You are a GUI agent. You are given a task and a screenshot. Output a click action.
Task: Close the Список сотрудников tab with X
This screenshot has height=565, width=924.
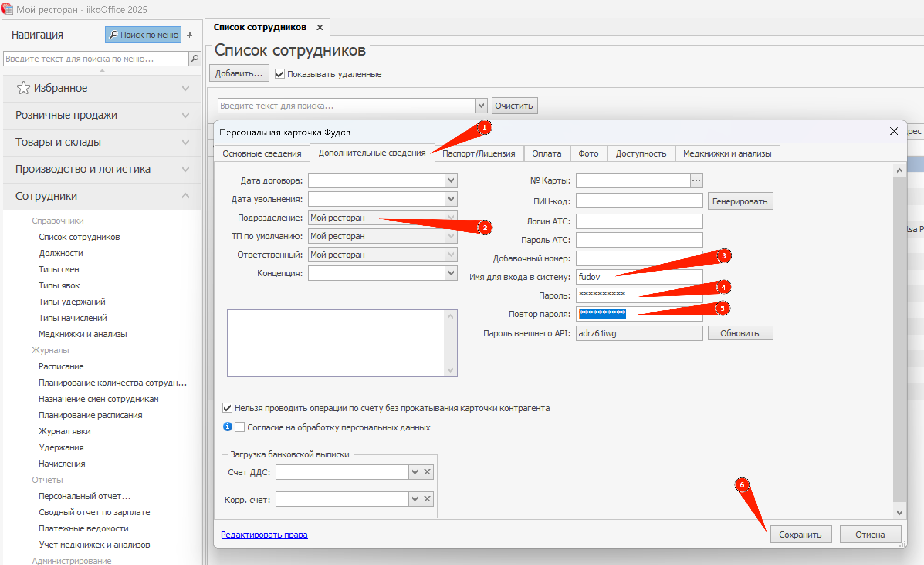pos(320,27)
